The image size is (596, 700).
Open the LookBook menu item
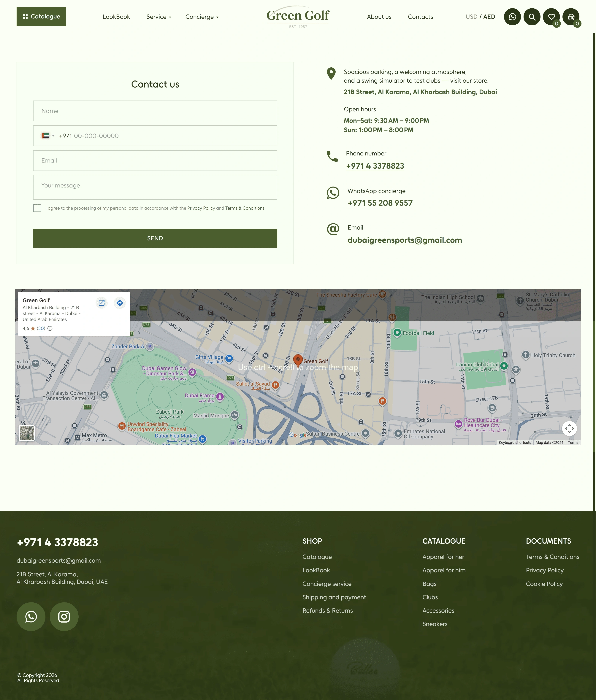(x=116, y=17)
